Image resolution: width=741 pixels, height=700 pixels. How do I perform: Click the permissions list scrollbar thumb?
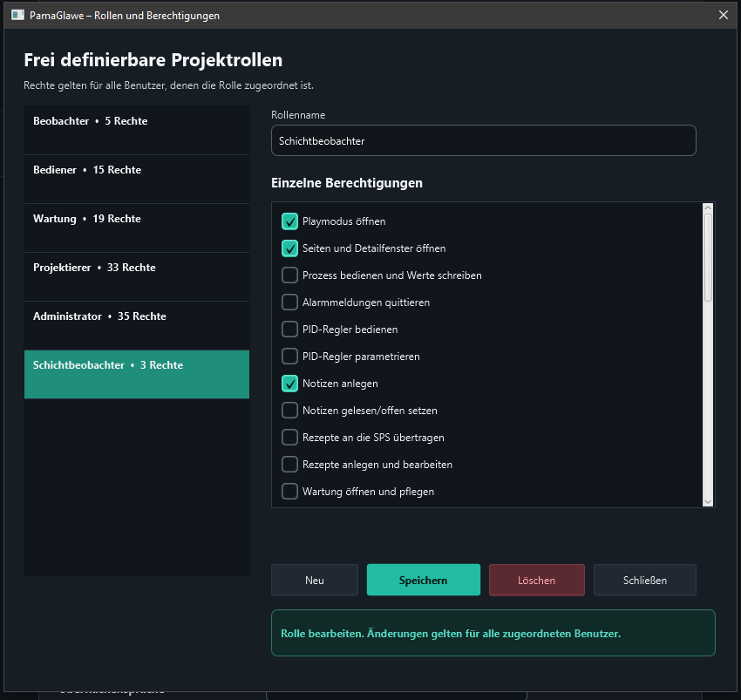tap(708, 257)
